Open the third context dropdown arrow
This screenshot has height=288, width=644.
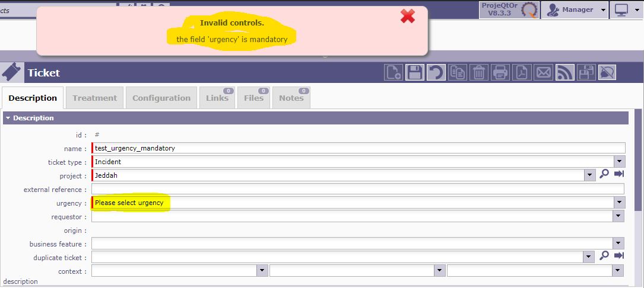[618, 271]
